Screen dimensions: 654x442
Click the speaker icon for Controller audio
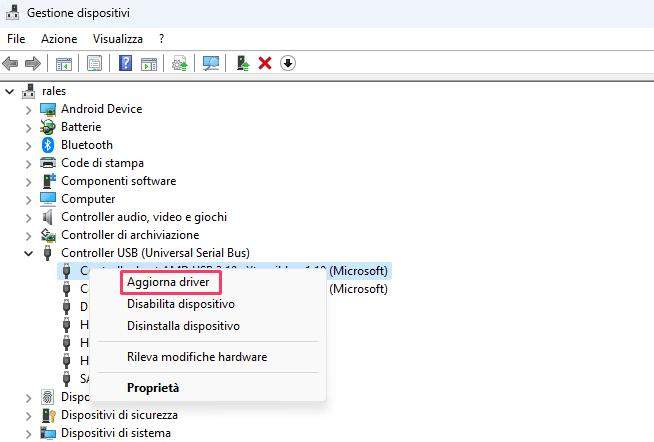[x=48, y=217]
